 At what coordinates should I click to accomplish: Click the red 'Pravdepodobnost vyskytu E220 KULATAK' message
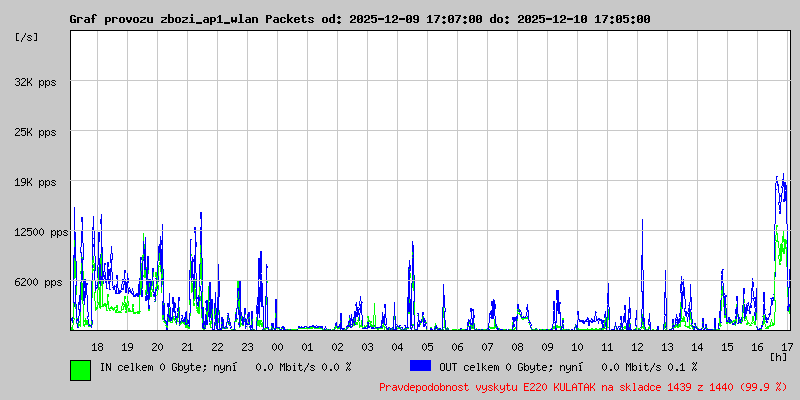tap(583, 387)
